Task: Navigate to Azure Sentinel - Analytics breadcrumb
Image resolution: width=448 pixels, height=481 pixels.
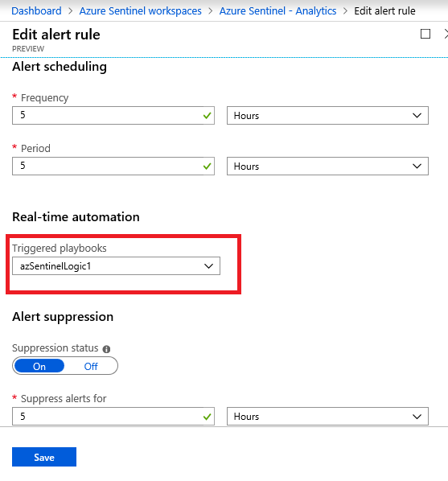Action: [277, 11]
